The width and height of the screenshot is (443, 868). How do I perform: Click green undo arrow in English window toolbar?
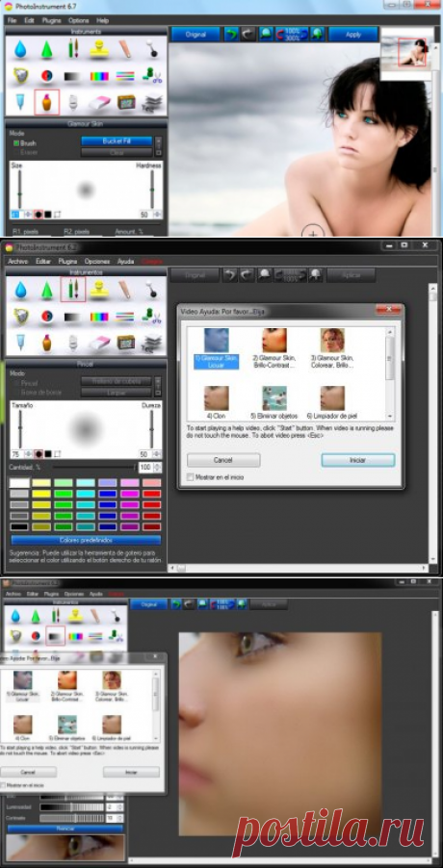tap(231, 35)
